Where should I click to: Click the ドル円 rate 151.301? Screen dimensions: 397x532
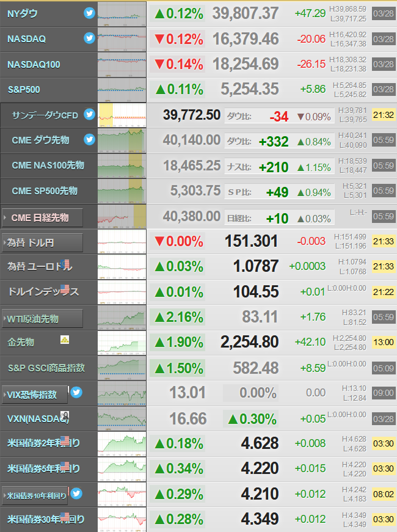(x=251, y=241)
